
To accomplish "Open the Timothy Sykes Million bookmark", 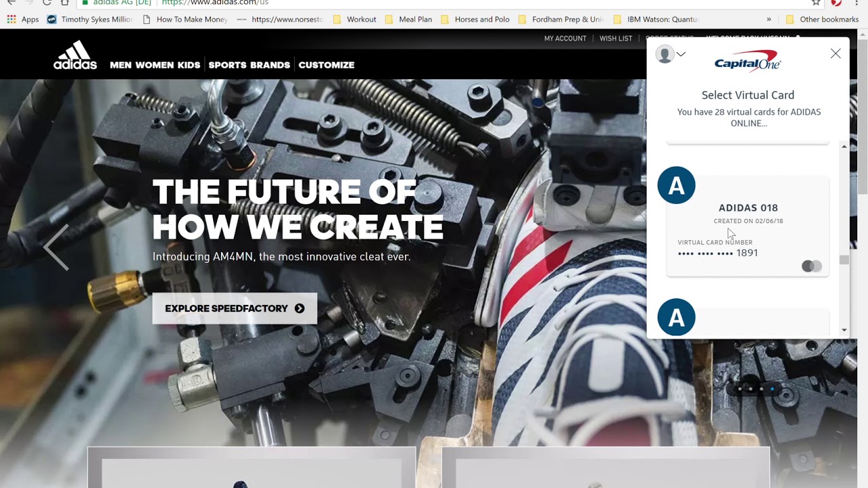I will tap(90, 20).
